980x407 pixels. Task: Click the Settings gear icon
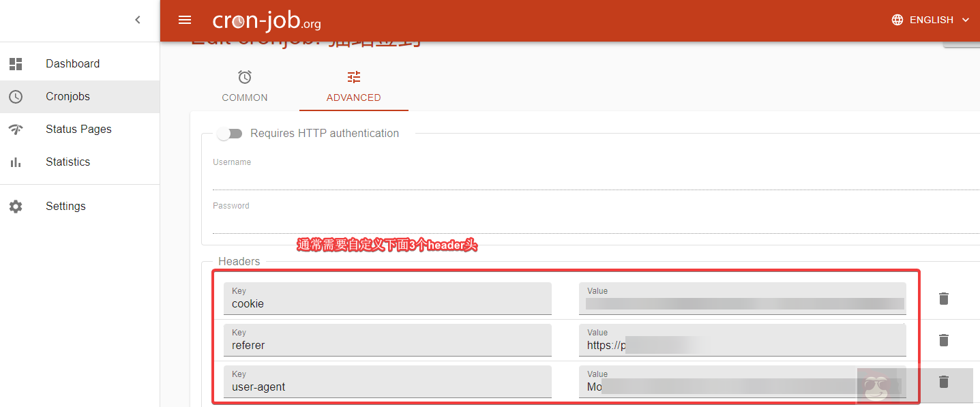point(16,207)
